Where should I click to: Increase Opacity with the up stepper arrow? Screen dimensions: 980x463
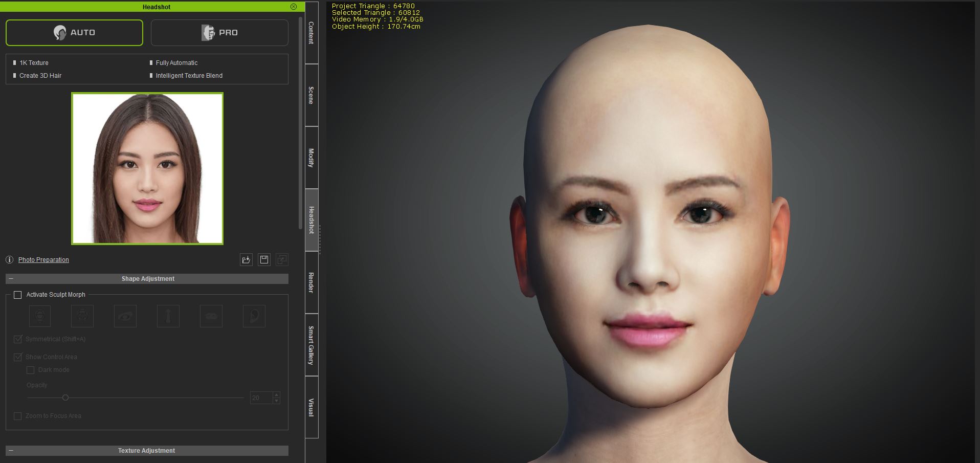pos(277,394)
